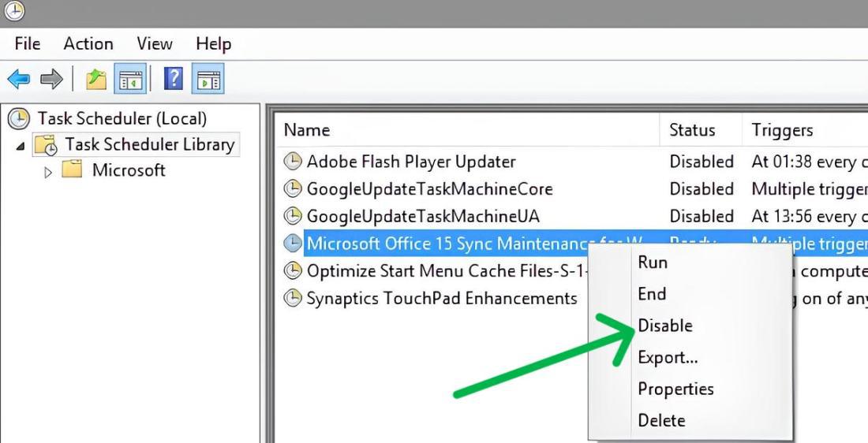The height and width of the screenshot is (443, 868).
Task: Click the clock icon beside Task Scheduler (Local)
Action: [19, 118]
